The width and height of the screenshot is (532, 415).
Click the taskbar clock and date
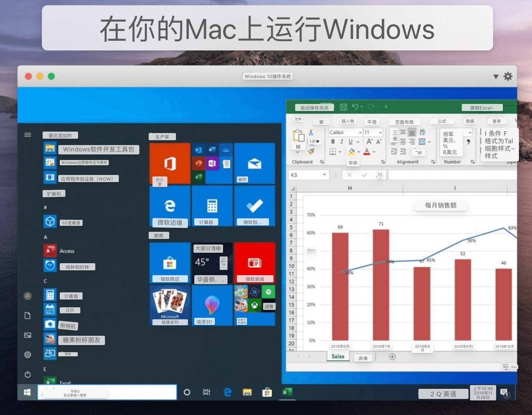tap(483, 393)
